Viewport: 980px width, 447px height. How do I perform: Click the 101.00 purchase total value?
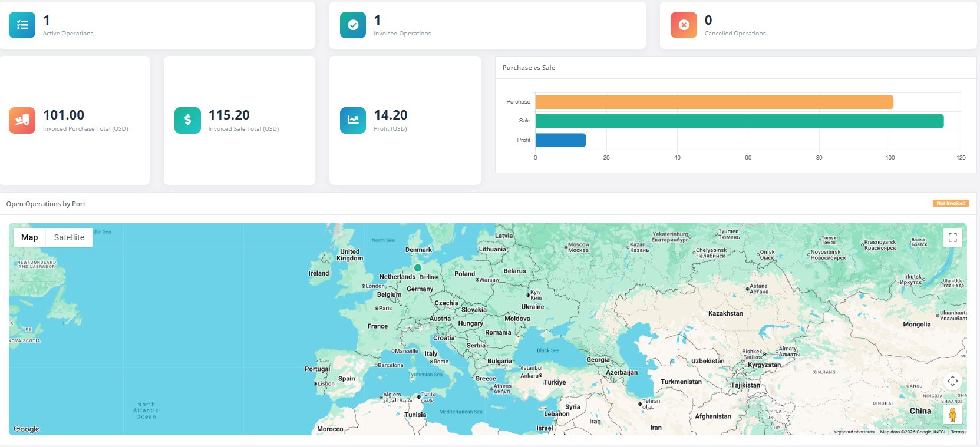(64, 115)
